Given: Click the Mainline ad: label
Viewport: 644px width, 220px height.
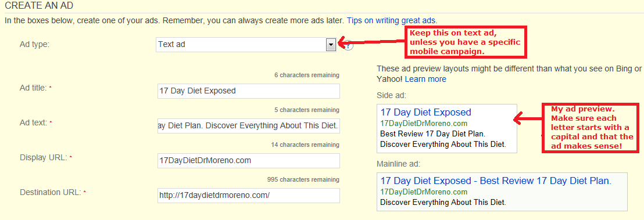Looking at the screenshot, I should (398, 164).
